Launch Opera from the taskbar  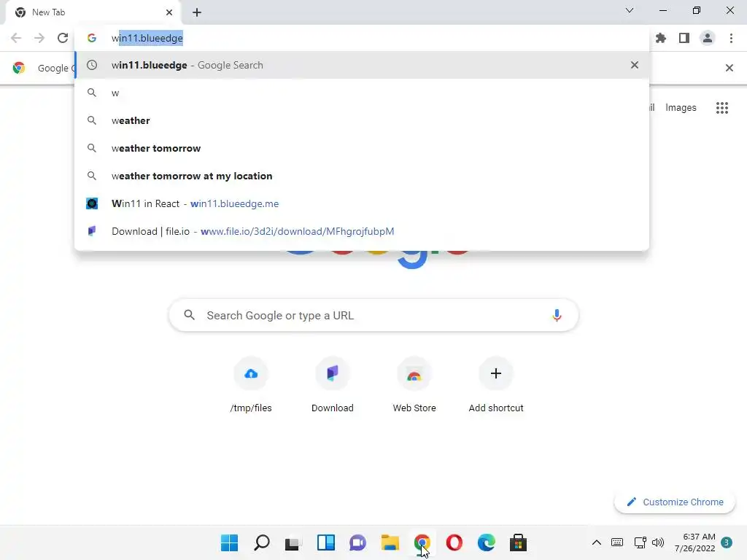(x=454, y=542)
